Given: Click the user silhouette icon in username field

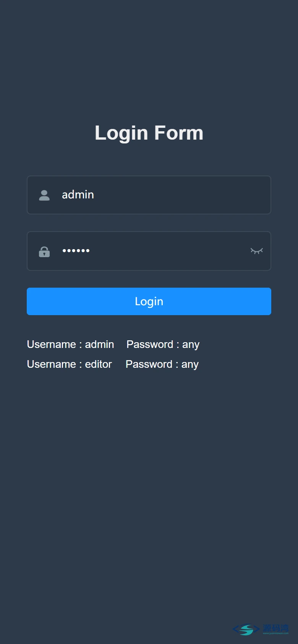Looking at the screenshot, I should point(44,195).
